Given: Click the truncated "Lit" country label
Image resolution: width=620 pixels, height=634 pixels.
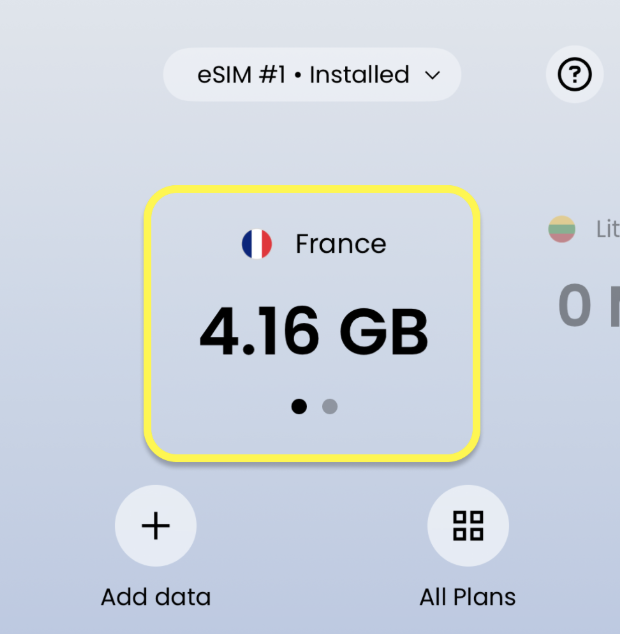Looking at the screenshot, I should click(607, 229).
